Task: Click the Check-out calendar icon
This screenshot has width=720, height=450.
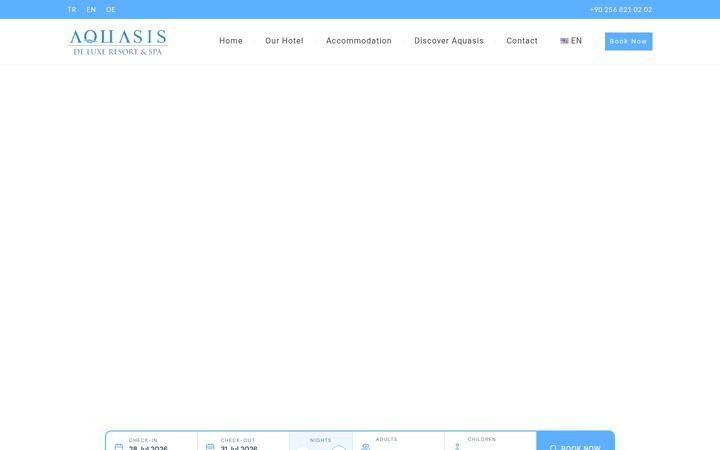Action: pos(210,447)
